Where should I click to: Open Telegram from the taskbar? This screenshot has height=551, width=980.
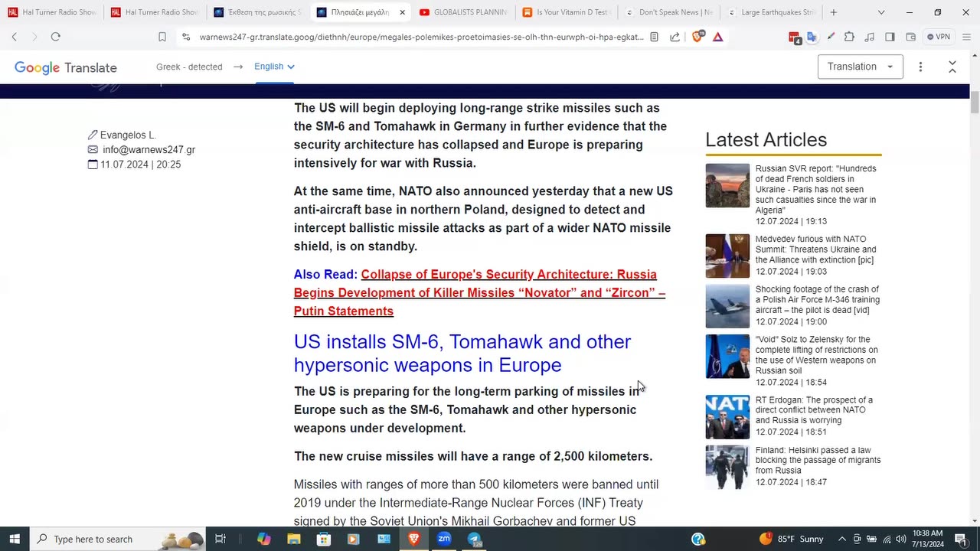(x=474, y=539)
